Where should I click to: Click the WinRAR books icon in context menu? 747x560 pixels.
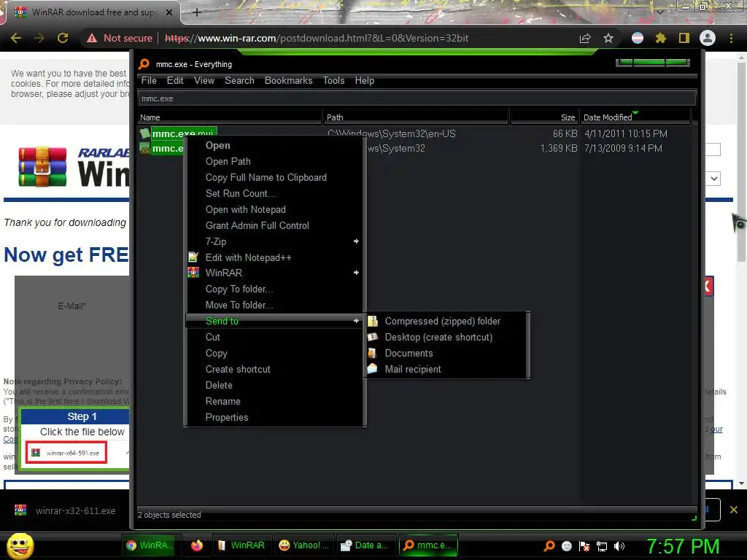[193, 273]
